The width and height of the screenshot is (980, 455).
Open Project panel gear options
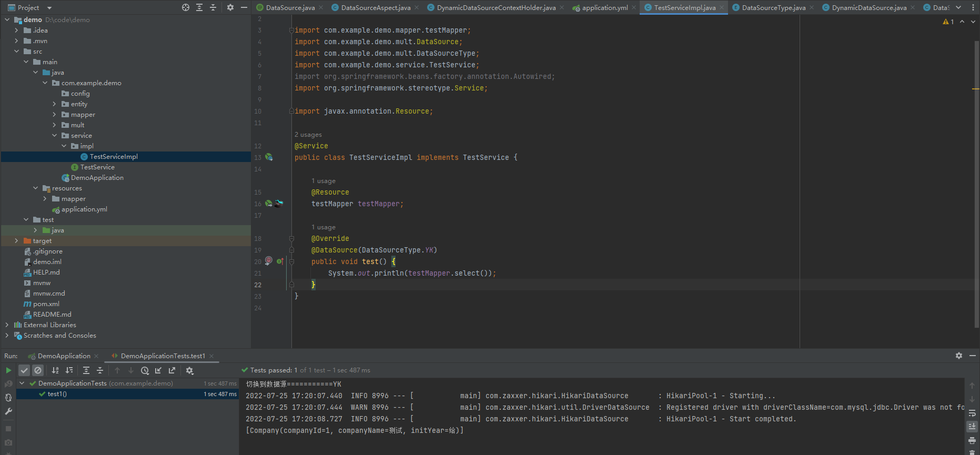230,7
